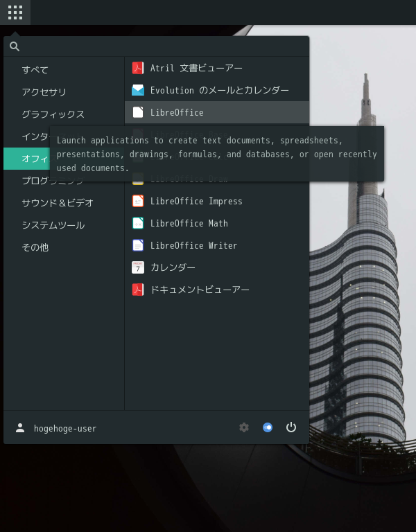This screenshot has height=532, width=416.
Task: Click the LibreOffice Writer icon
Action: (x=138, y=245)
